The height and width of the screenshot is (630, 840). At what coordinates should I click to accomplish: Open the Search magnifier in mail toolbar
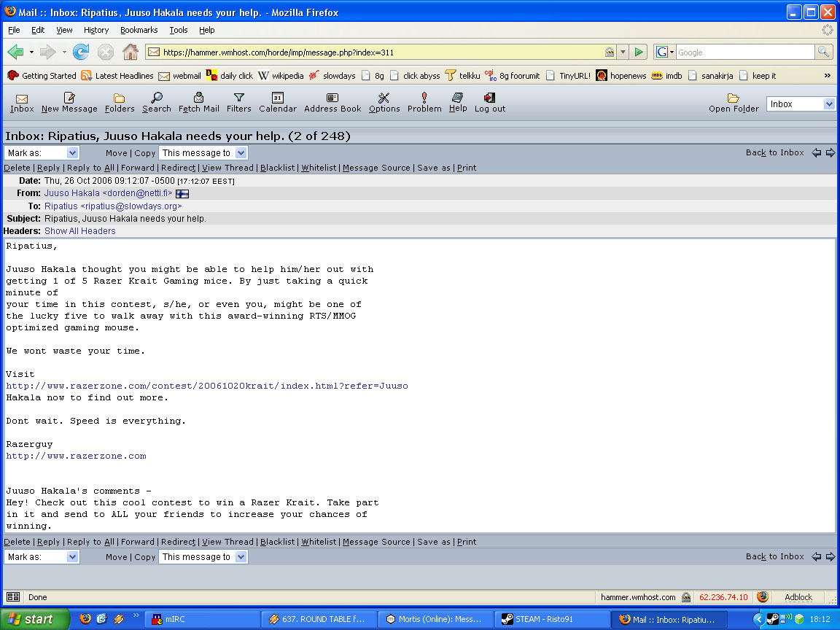(x=157, y=103)
